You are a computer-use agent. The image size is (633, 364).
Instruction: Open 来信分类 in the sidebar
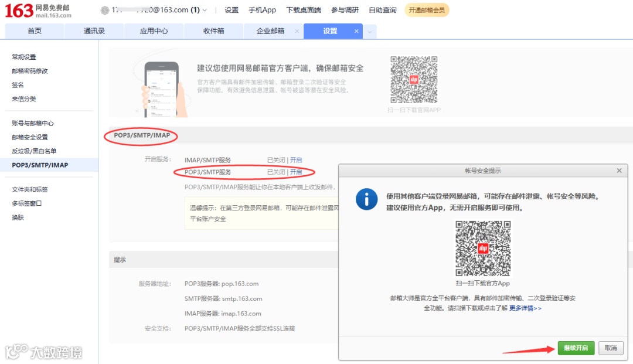[x=24, y=99]
